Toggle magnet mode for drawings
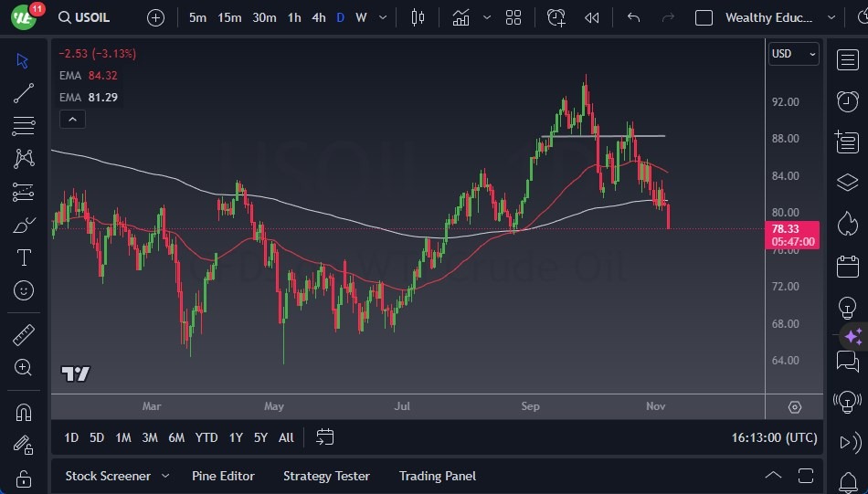 (x=24, y=412)
